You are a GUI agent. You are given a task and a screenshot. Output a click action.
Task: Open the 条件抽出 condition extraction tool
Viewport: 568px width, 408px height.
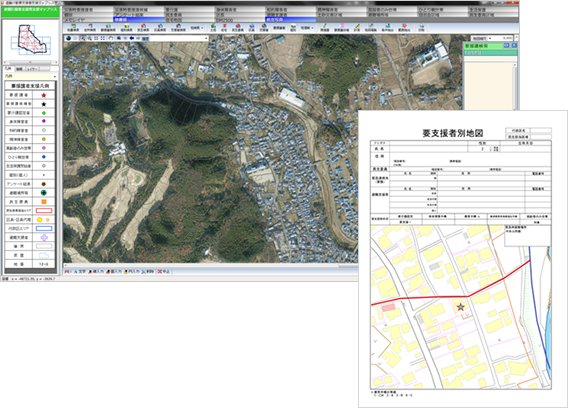387,28
